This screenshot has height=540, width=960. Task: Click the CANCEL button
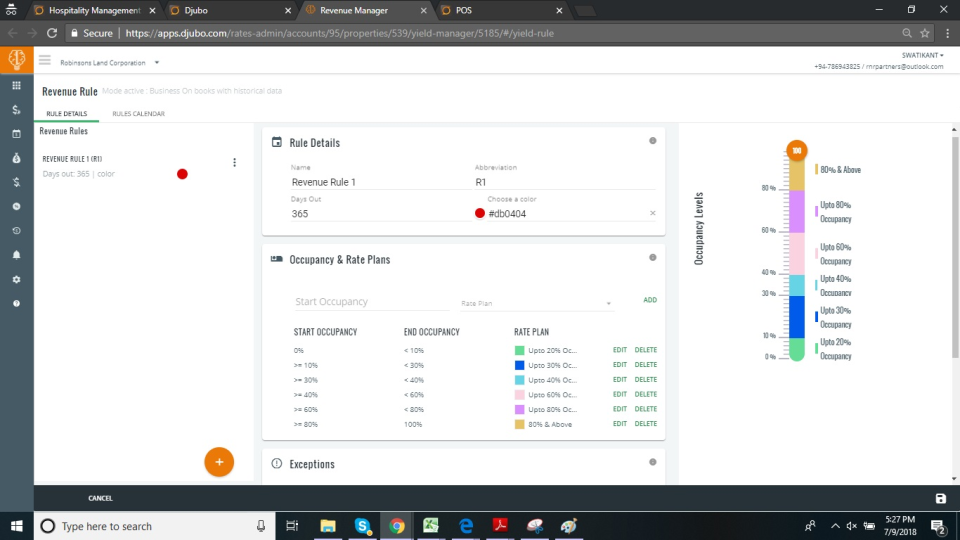[100, 498]
